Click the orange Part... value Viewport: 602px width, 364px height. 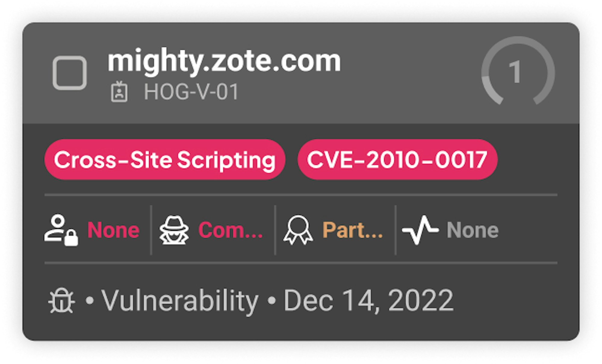352,230
